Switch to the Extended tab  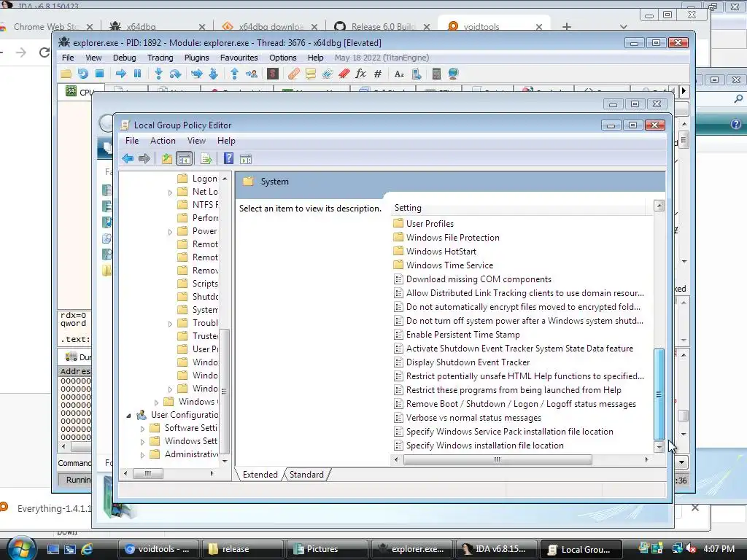260,474
